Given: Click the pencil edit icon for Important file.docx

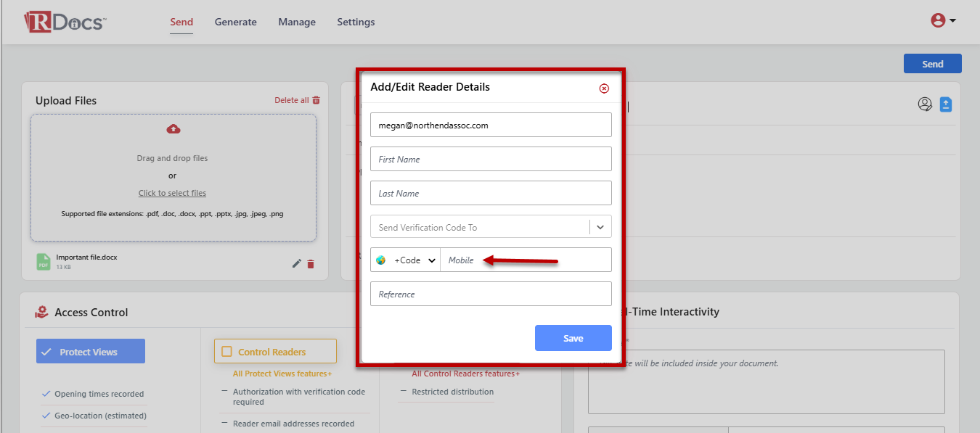Looking at the screenshot, I should pyautogui.click(x=296, y=263).
